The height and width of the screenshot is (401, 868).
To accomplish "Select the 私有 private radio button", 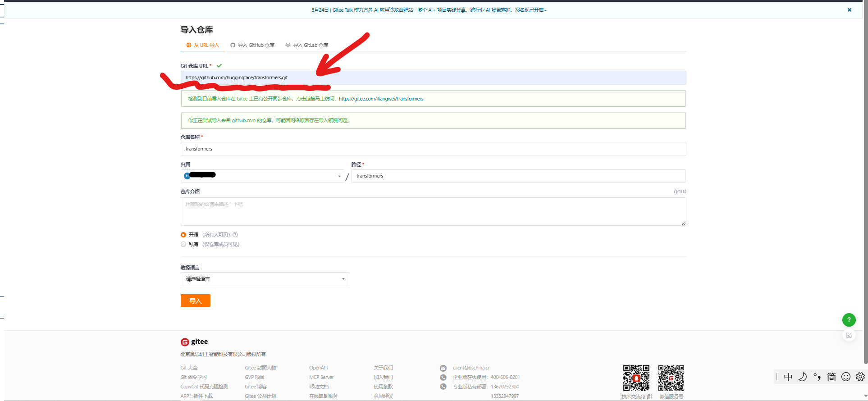I will [183, 244].
